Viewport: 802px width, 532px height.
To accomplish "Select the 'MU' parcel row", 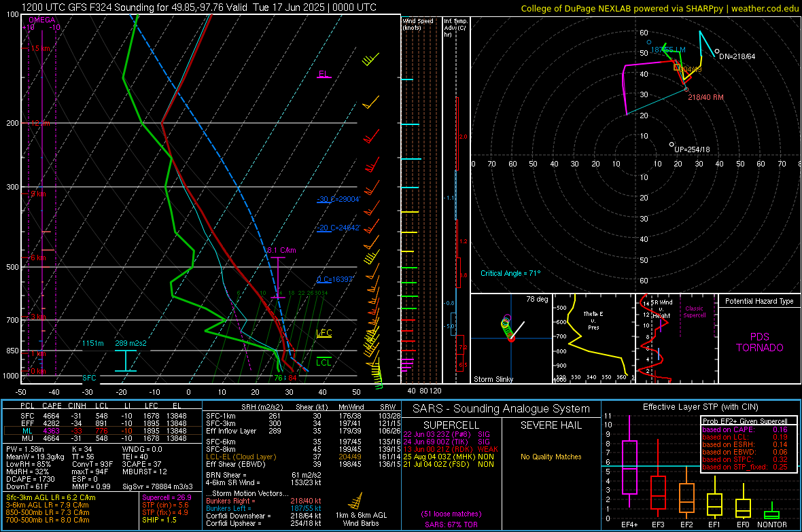I will 103,438.
